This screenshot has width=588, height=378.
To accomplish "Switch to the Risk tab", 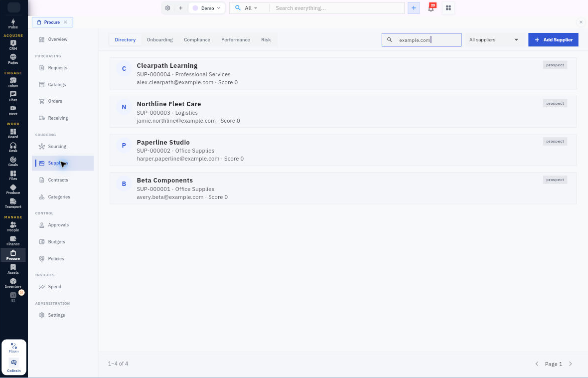I will coord(266,40).
